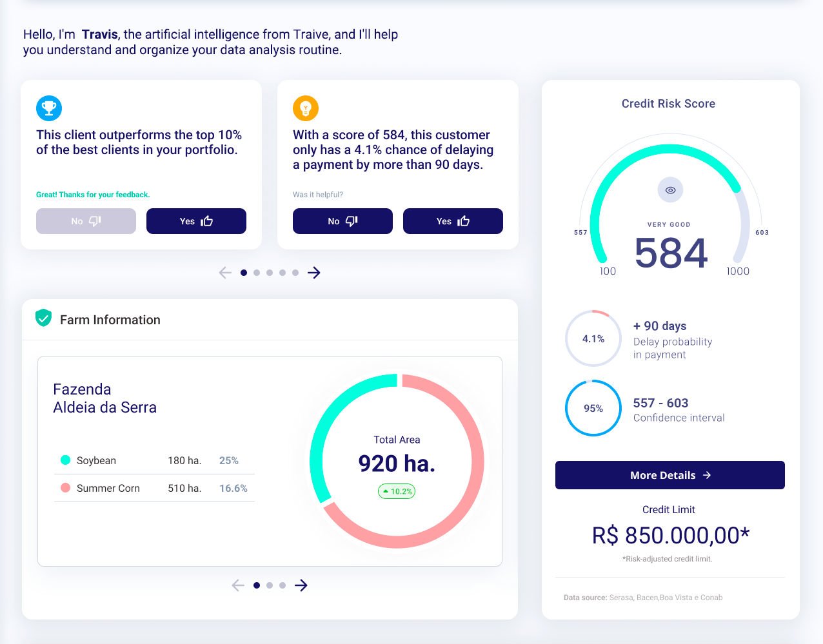Click the green 10.2% growth badge
823x644 pixels.
pyautogui.click(x=397, y=491)
